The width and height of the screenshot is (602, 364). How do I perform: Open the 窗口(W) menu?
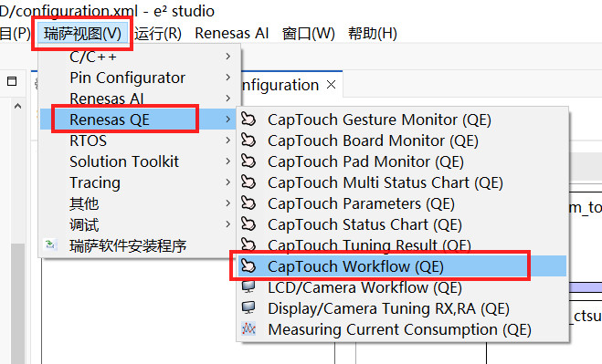pos(308,34)
